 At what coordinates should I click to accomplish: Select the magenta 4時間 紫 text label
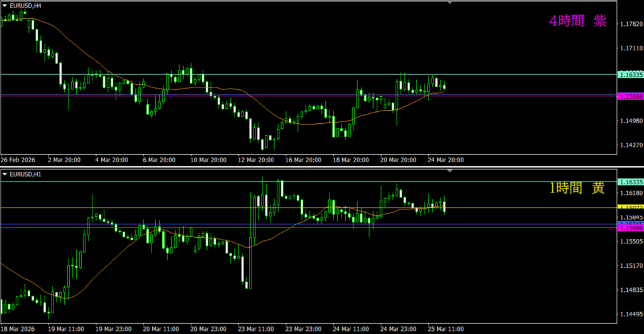(x=577, y=21)
